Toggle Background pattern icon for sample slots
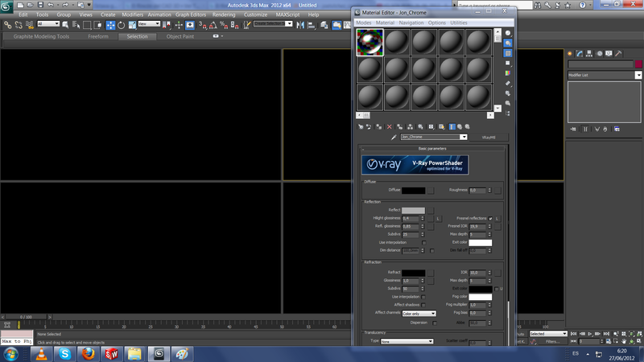This screenshot has height=362, width=644. 508,53
